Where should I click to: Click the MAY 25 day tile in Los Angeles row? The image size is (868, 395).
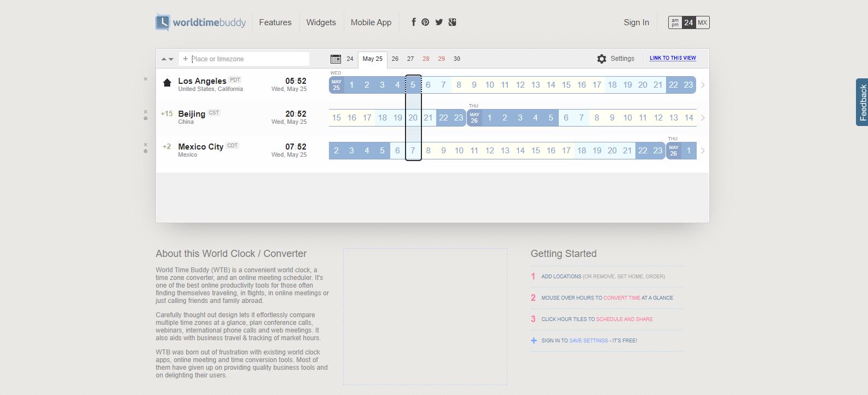(336, 85)
